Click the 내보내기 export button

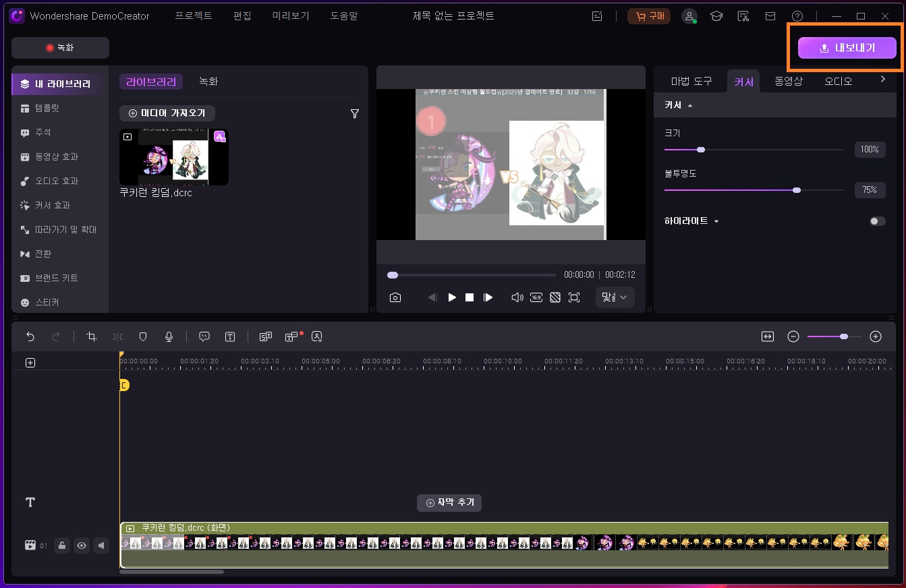pos(847,48)
